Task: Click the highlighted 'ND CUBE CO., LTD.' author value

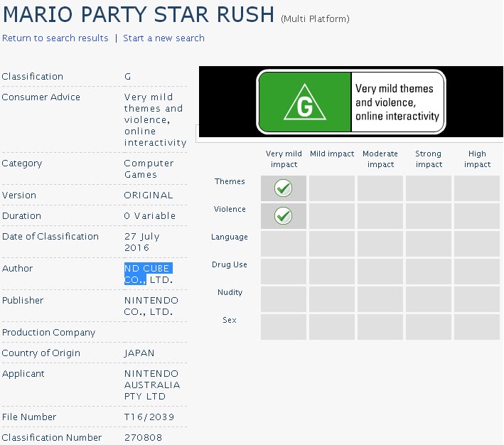Action: tap(149, 274)
